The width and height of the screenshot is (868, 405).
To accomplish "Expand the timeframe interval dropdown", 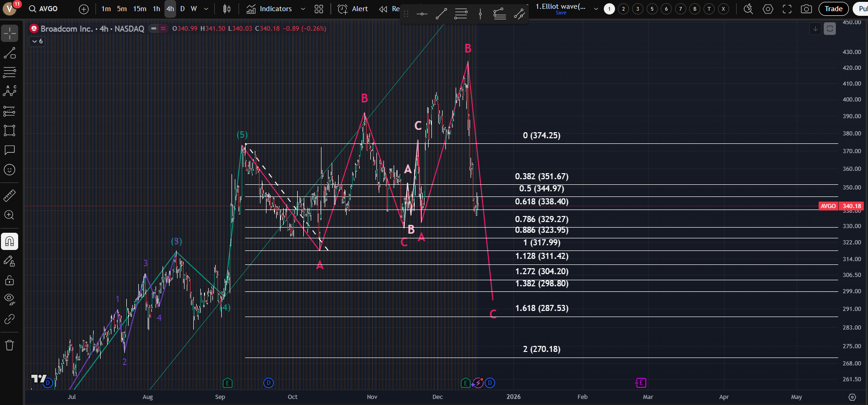I will click(206, 9).
